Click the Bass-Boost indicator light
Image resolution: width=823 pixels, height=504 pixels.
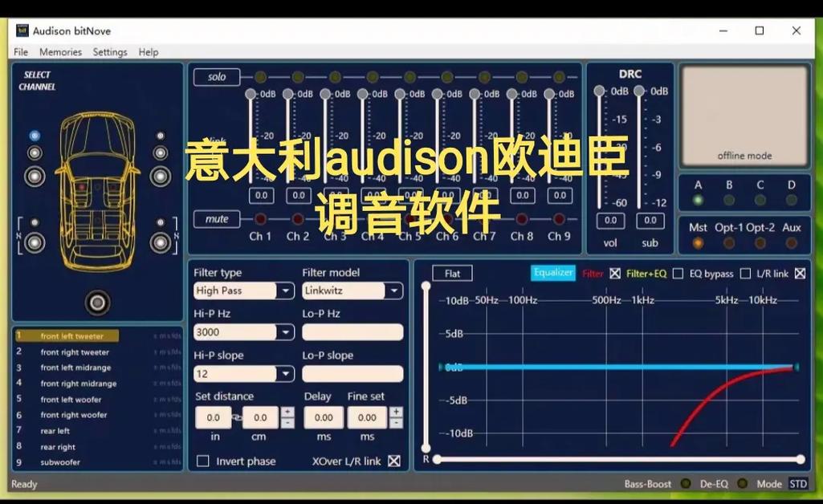pos(686,484)
